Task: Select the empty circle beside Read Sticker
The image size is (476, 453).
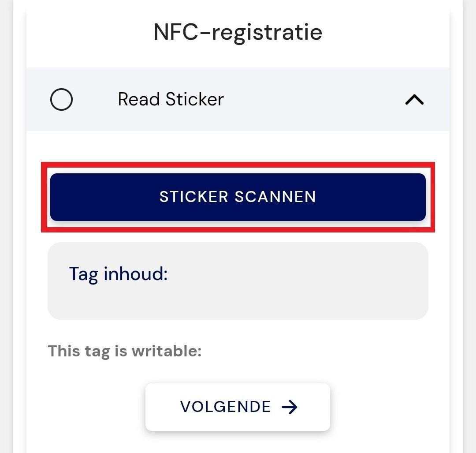Action: pos(61,99)
